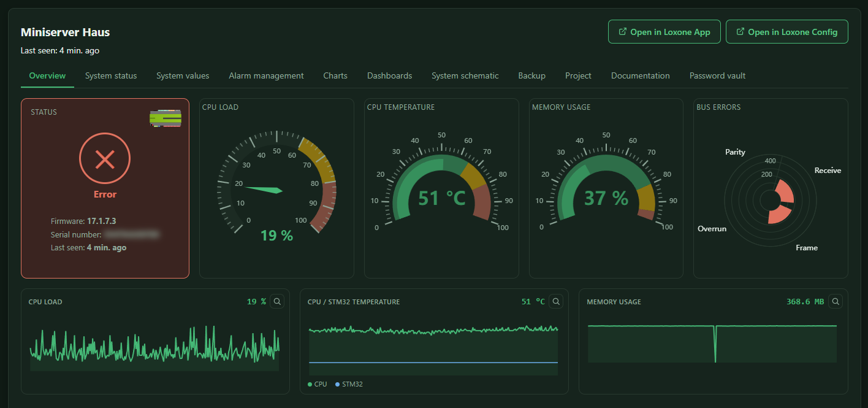This screenshot has height=408, width=868.
Task: Zoom the CPU / STM32 Temperature chart magnifier
Action: 556,301
